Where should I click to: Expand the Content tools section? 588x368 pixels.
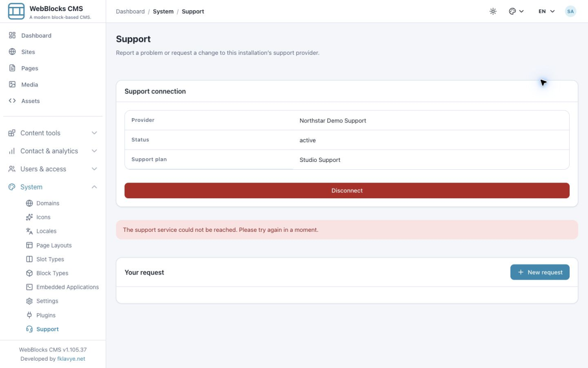(x=53, y=133)
